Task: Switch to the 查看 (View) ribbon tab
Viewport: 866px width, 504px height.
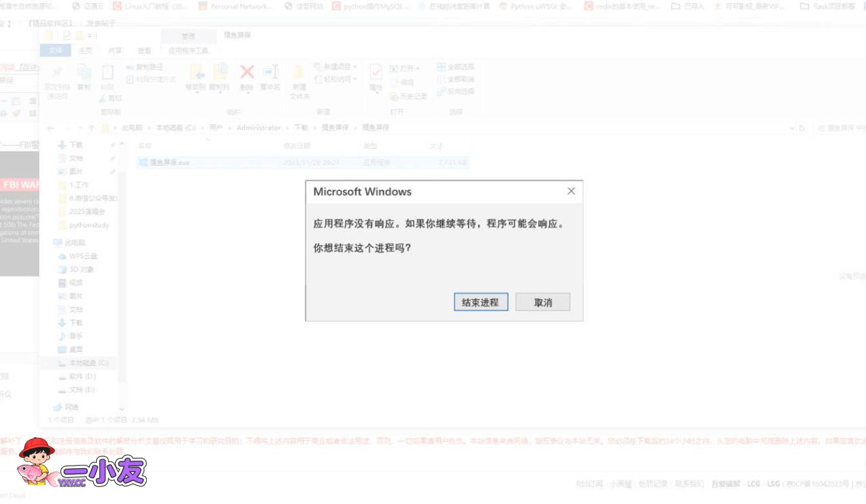Action: tap(145, 51)
